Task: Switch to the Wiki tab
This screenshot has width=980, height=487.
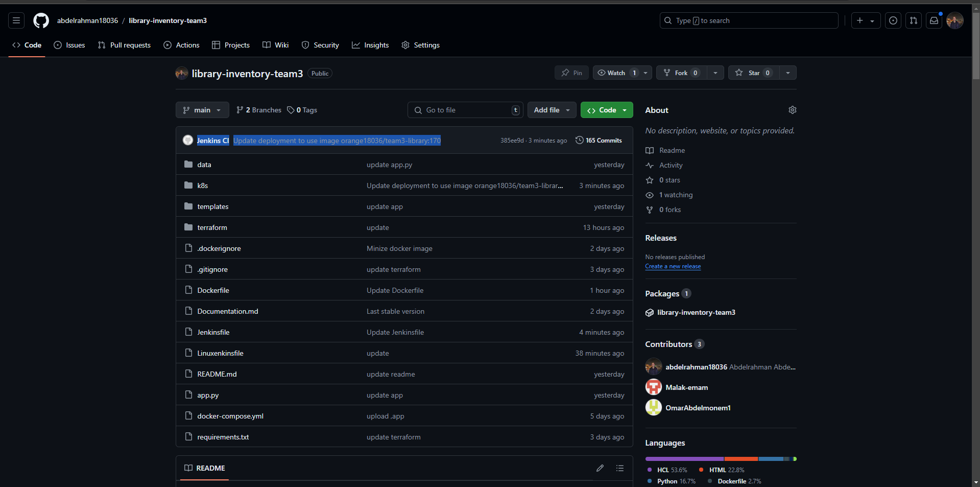Action: pos(276,45)
